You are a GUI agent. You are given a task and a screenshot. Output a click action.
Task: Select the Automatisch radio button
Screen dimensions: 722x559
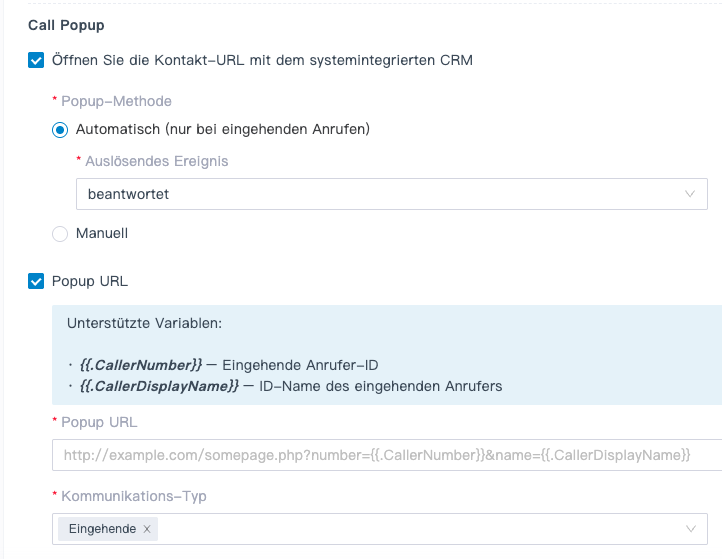(x=60, y=129)
